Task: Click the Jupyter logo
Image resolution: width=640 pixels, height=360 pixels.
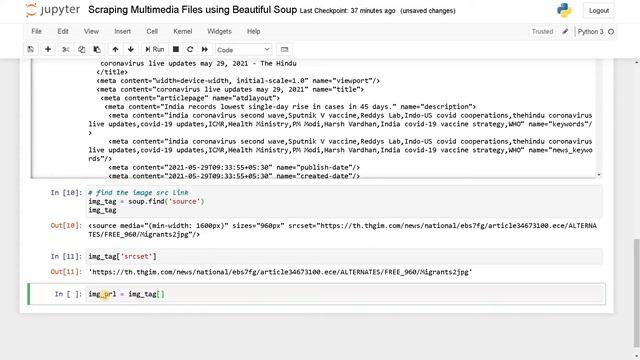Action: (x=53, y=10)
